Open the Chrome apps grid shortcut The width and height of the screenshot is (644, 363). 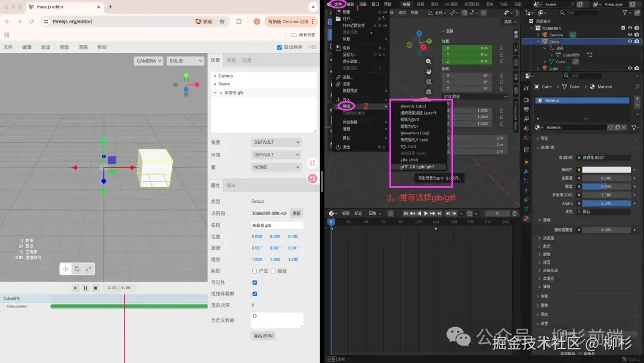[7, 35]
